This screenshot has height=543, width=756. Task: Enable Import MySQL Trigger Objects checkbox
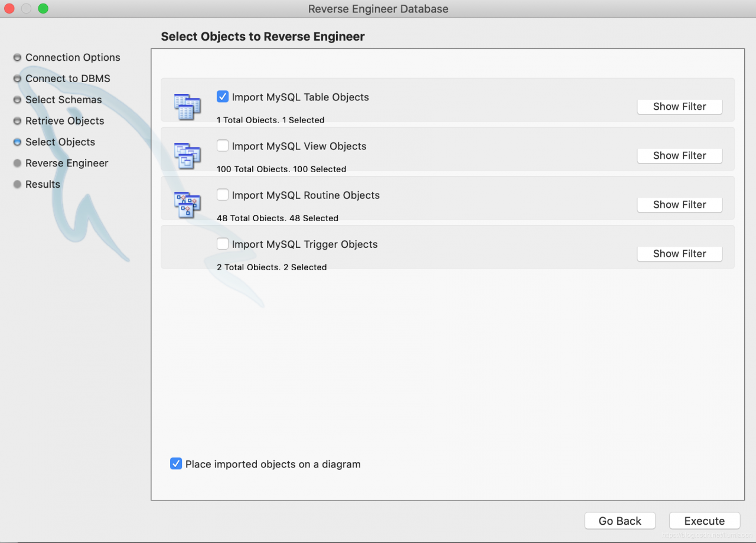pos(223,243)
